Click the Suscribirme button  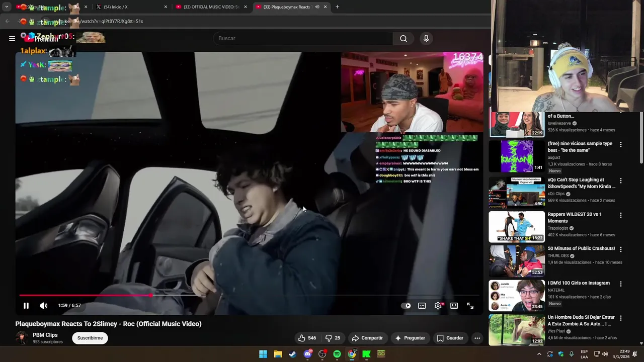pos(90,338)
